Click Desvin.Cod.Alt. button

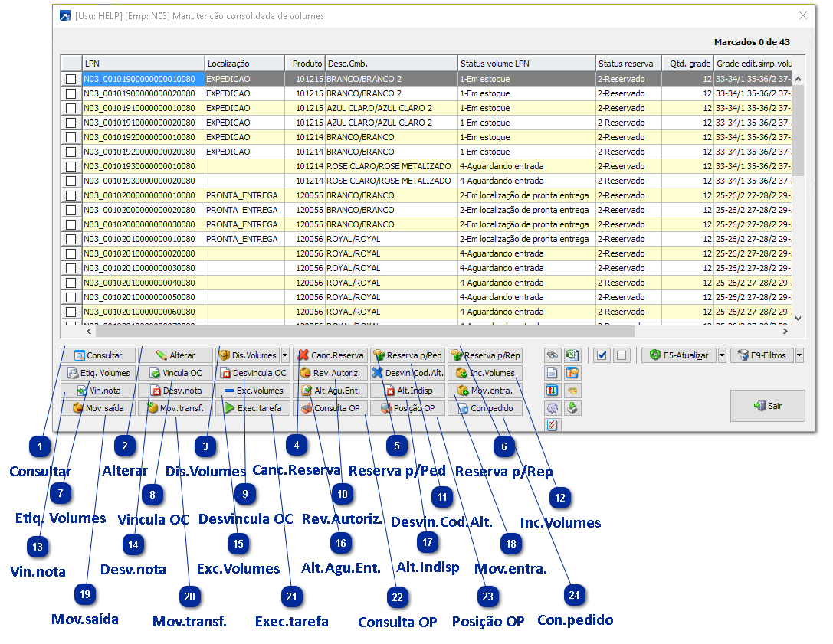tap(408, 373)
